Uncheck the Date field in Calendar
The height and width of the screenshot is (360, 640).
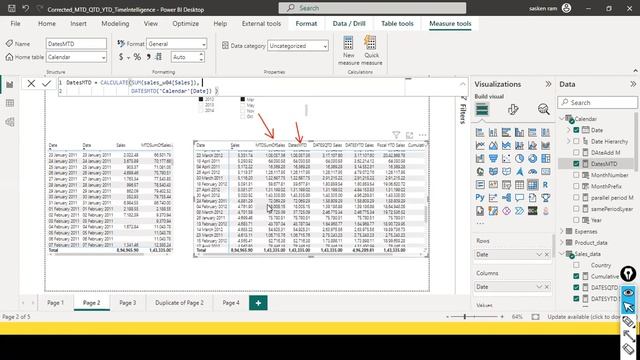pos(576,130)
